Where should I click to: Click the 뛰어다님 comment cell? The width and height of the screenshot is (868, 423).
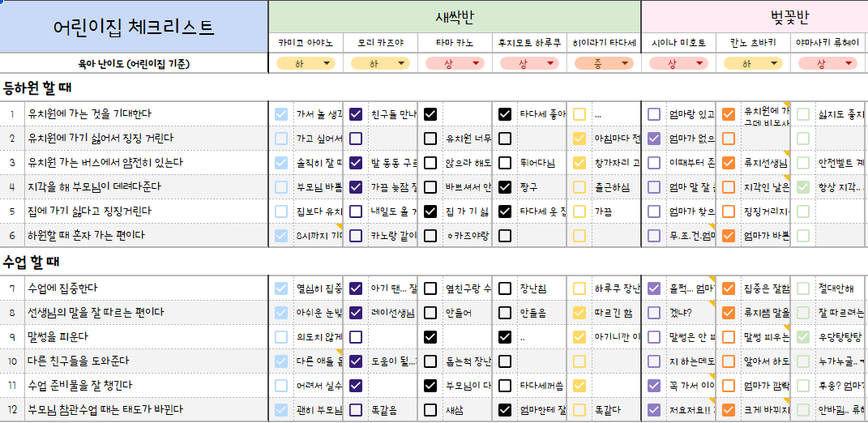pos(541,163)
